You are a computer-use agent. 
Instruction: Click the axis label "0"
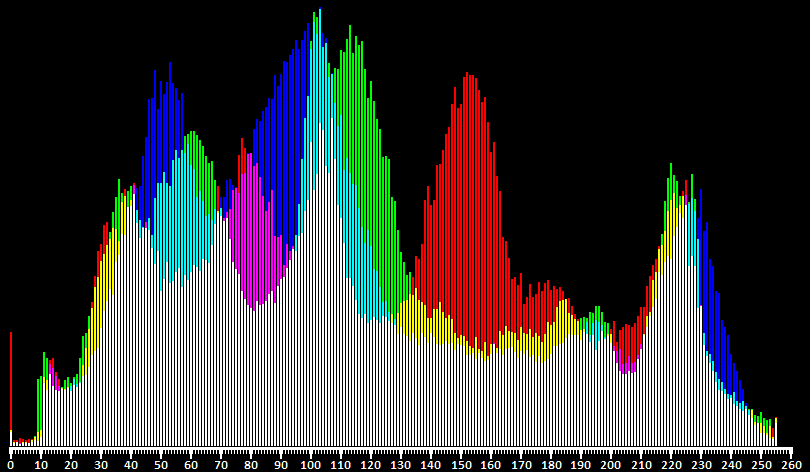coord(10,464)
